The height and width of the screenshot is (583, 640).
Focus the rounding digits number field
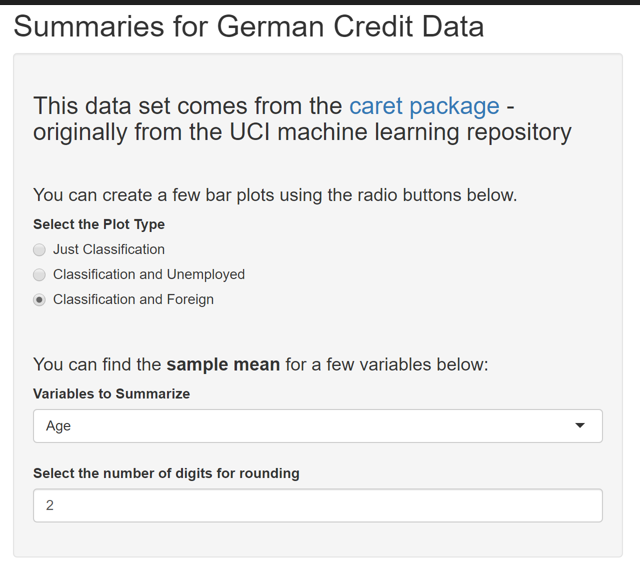point(317,506)
